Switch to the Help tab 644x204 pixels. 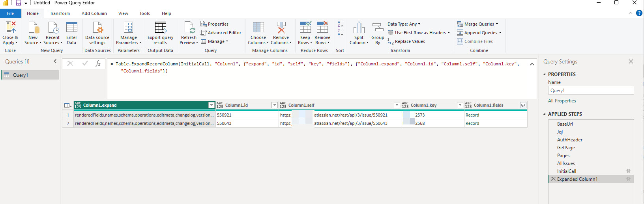click(167, 13)
